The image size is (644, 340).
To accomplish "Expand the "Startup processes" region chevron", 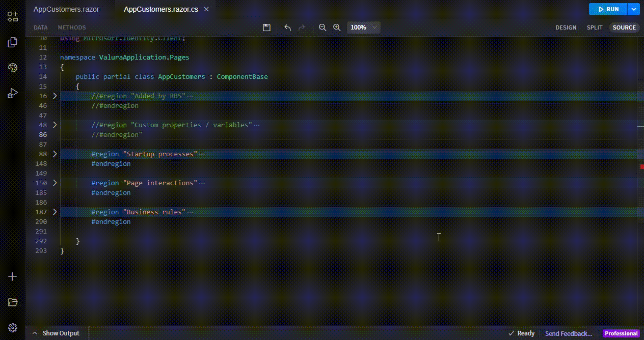I will click(55, 154).
